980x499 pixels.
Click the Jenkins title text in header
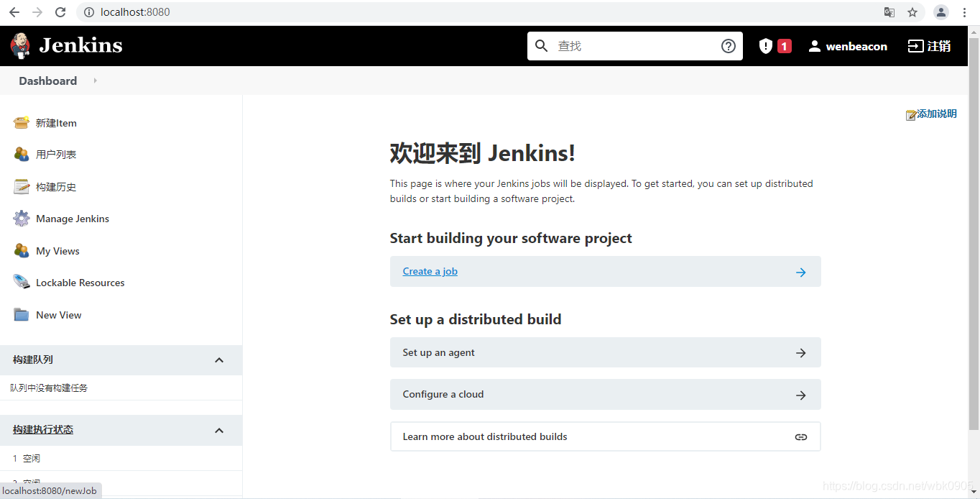pos(80,45)
